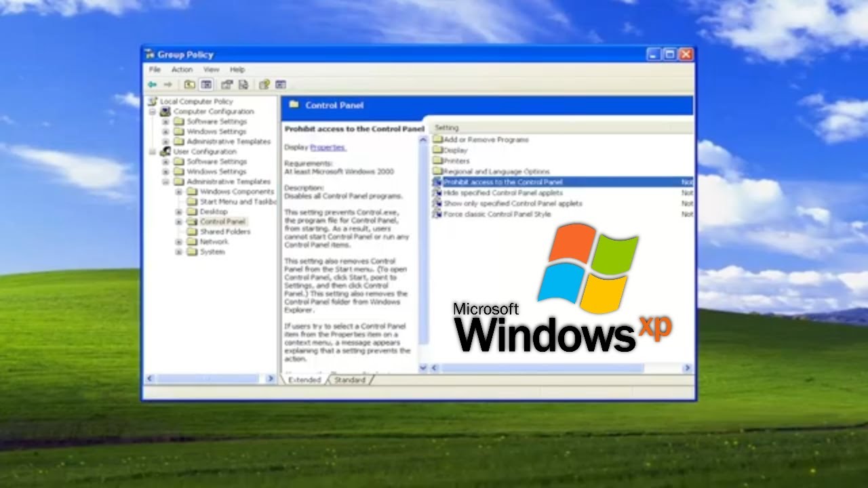Expand the Network node in tree
Screen dimensions: 868x488
(x=179, y=241)
